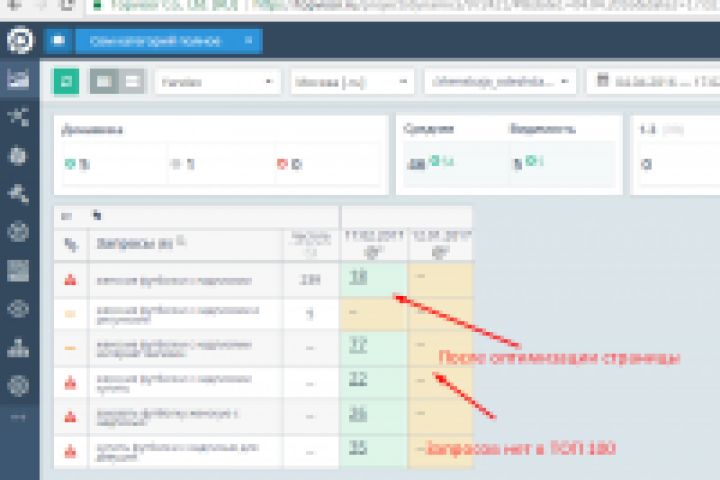Open the sidebar icon directly above the square image icon
Image resolution: width=720 pixels, height=480 pixels.
(x=18, y=232)
